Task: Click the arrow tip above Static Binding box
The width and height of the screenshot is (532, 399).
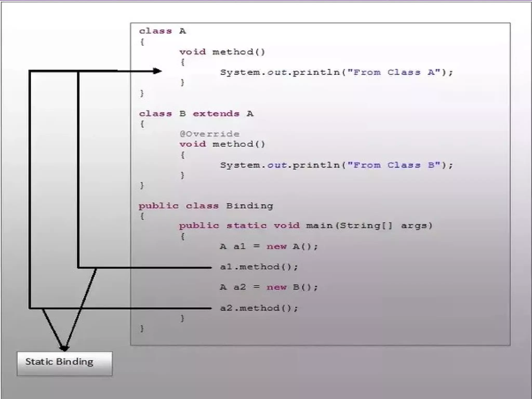Action: click(64, 348)
